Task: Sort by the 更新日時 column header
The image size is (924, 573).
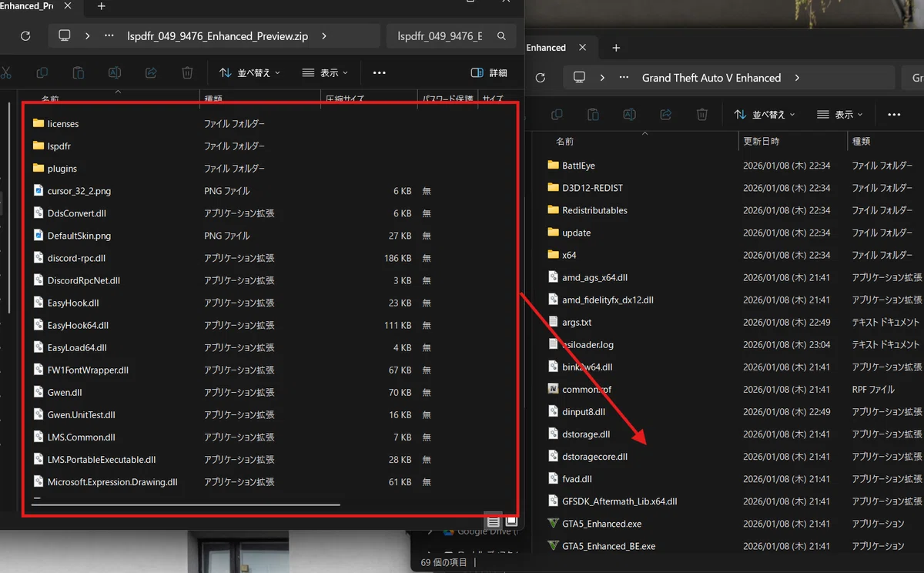Action: pyautogui.click(x=762, y=142)
